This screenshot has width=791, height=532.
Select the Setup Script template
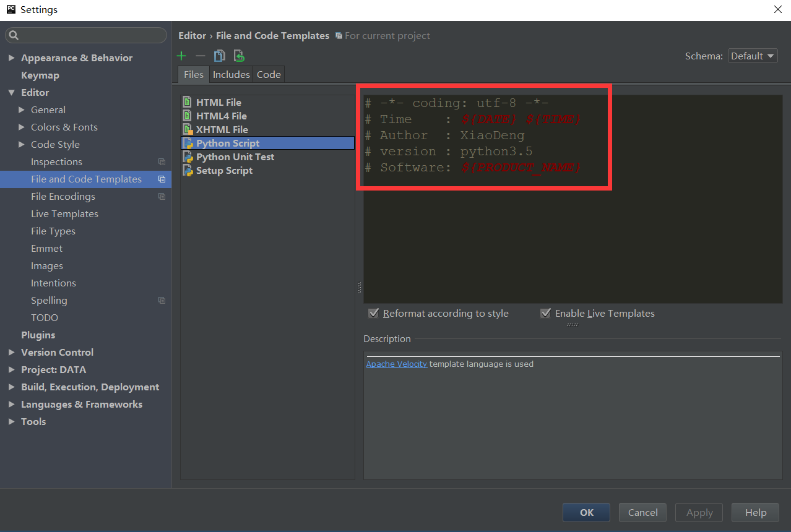tap(267, 170)
